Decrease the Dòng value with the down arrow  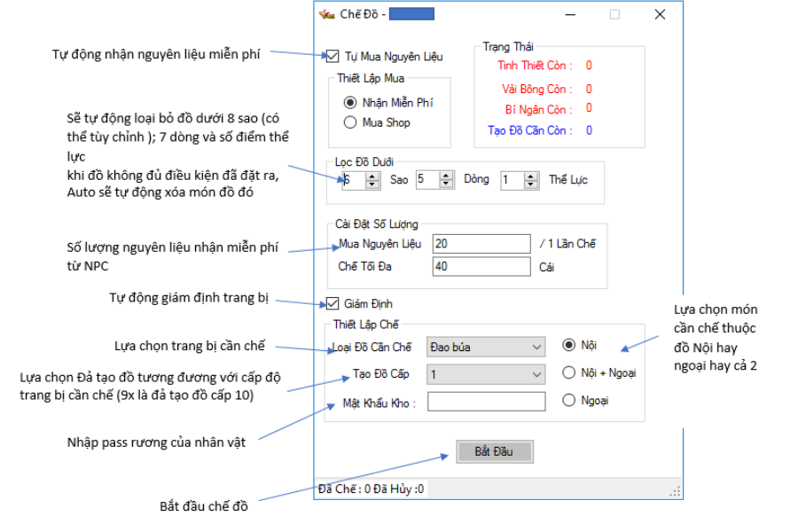[444, 183]
